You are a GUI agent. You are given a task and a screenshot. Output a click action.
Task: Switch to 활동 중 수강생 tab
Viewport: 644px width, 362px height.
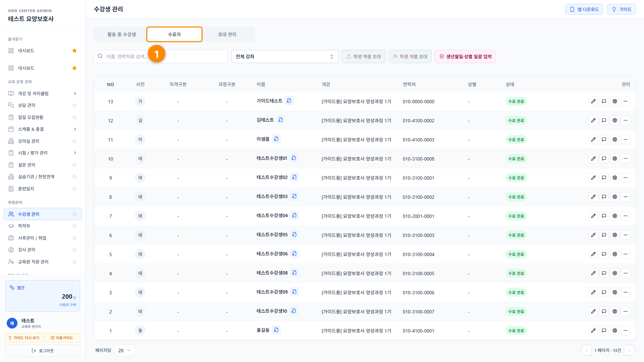pyautogui.click(x=121, y=34)
